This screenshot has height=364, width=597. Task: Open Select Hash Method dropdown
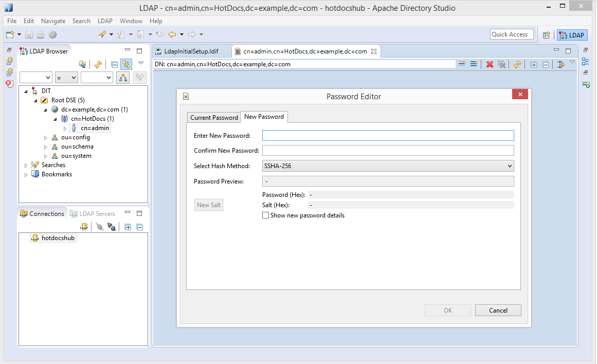click(388, 166)
